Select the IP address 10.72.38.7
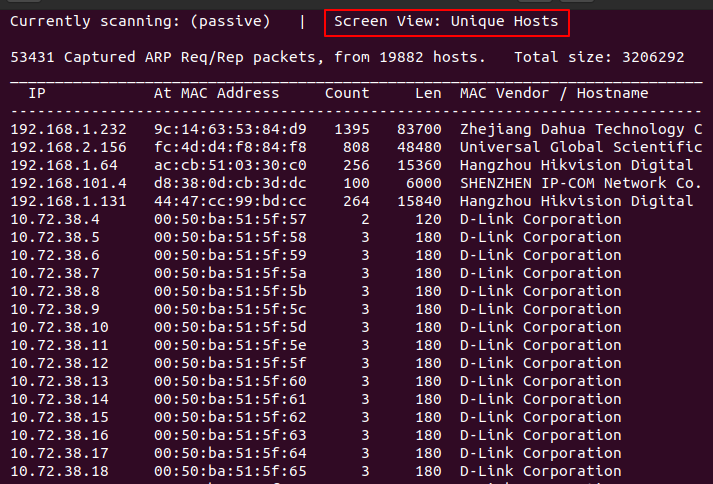Screen dimensions: 713x484 point(55,273)
